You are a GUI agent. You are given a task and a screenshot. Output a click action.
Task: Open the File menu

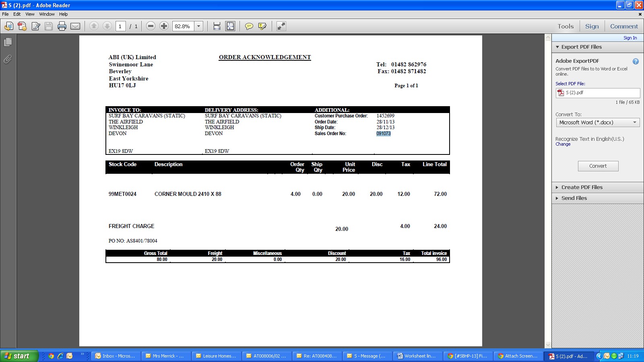(5, 14)
